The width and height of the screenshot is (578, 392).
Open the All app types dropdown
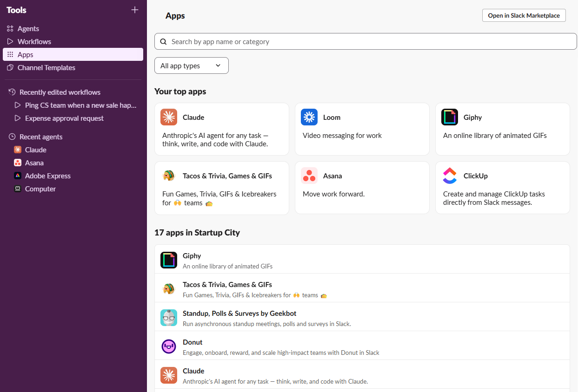coord(192,65)
